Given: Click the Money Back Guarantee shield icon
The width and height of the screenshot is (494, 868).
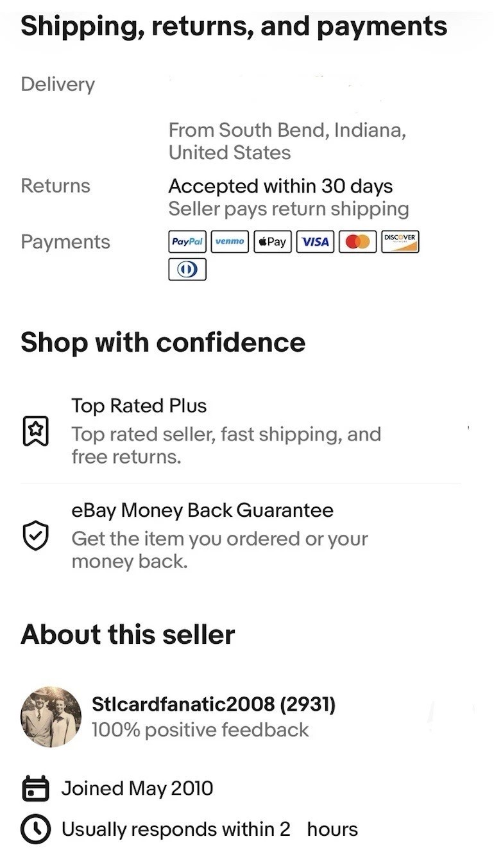Looking at the screenshot, I should [x=36, y=535].
